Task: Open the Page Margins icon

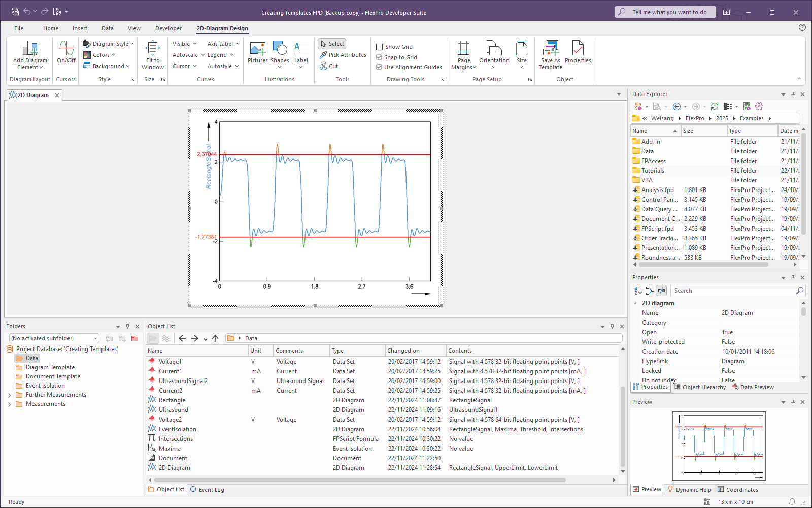Action: coord(463,49)
